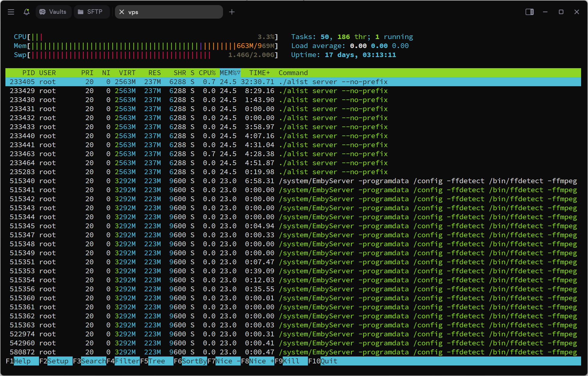Click the F1 Help function key

click(x=22, y=361)
